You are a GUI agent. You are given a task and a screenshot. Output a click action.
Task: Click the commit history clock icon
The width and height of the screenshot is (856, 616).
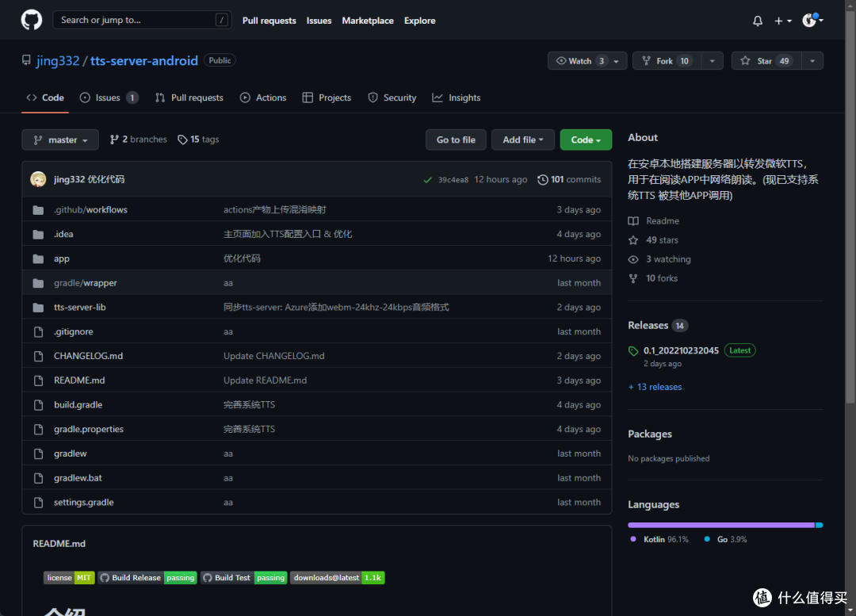pos(542,180)
